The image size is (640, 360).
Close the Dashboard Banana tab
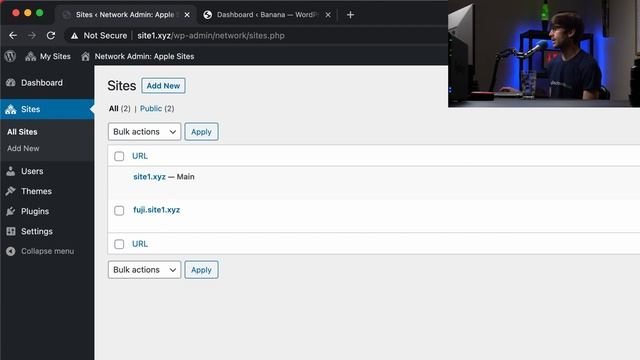(x=328, y=15)
